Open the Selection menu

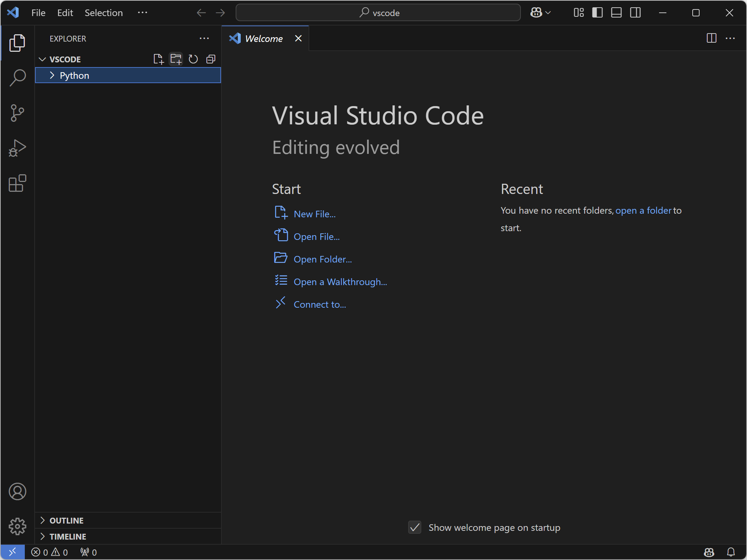click(104, 13)
